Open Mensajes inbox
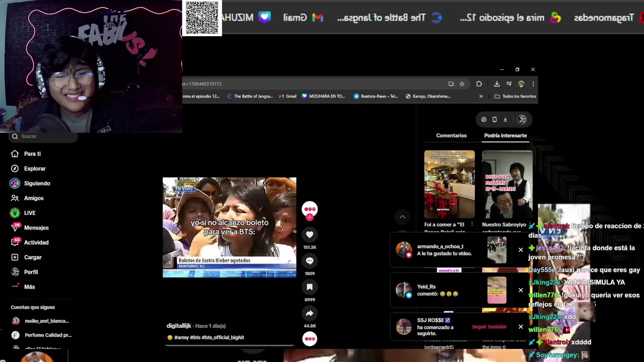This screenshot has width=644, height=362. (x=36, y=228)
